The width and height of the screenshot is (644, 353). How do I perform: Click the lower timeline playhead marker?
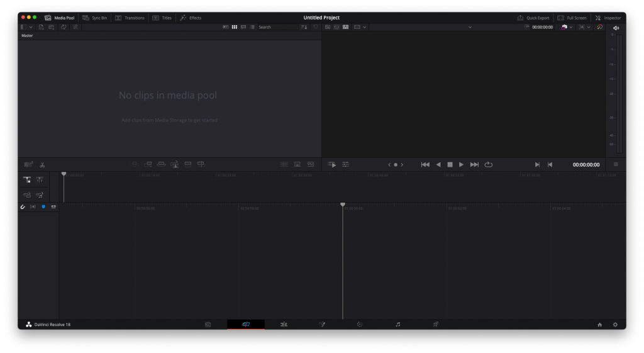pos(343,205)
